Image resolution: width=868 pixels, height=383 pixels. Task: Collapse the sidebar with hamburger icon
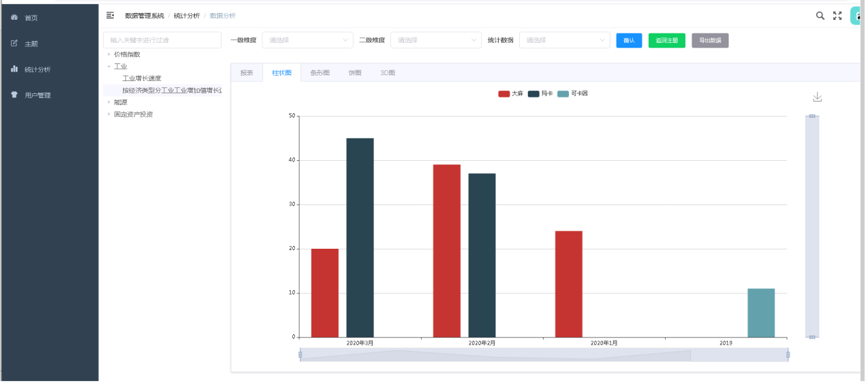(110, 15)
